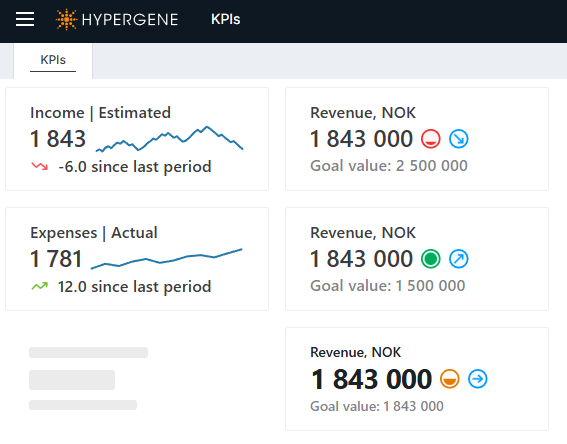Click Revenue, NOK title above goal 2 500 000
Viewport: 567px width, 444px height.
363,113
